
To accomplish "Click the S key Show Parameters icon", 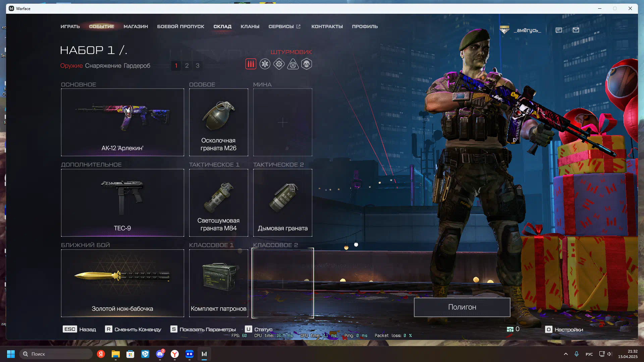I will pos(174,329).
